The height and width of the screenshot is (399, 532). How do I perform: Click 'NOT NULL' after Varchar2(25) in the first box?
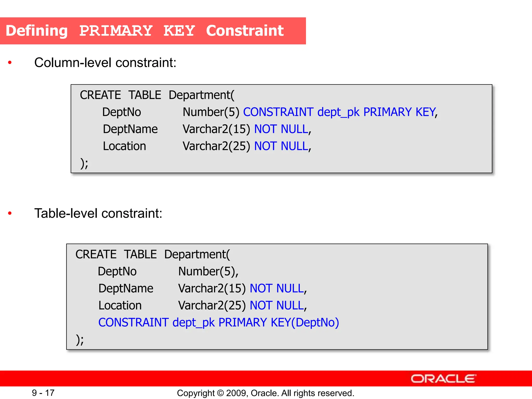click(x=281, y=146)
